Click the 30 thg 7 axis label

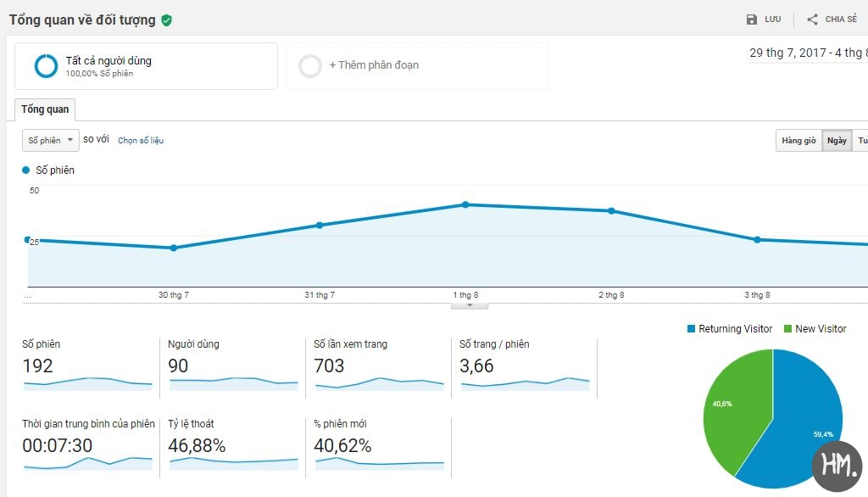(173, 295)
